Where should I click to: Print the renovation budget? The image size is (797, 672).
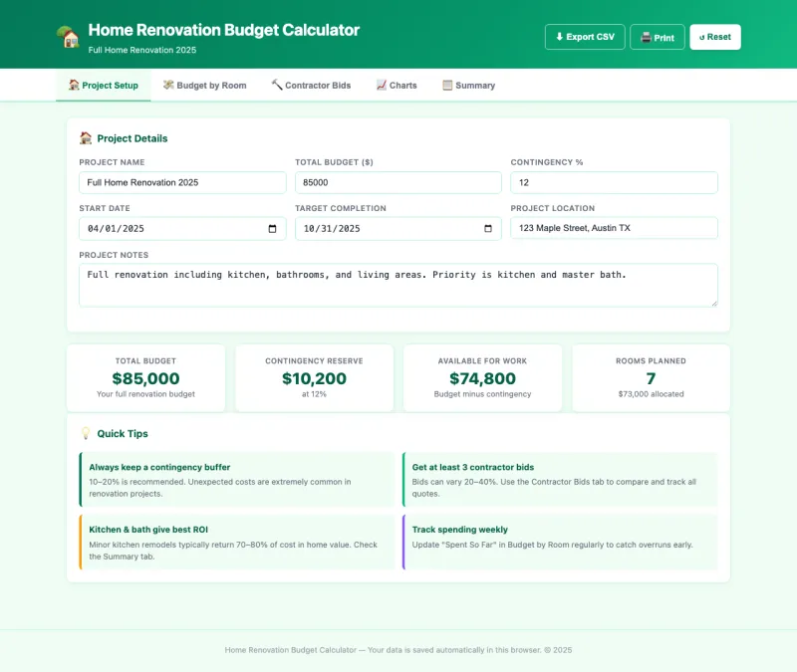(x=658, y=37)
